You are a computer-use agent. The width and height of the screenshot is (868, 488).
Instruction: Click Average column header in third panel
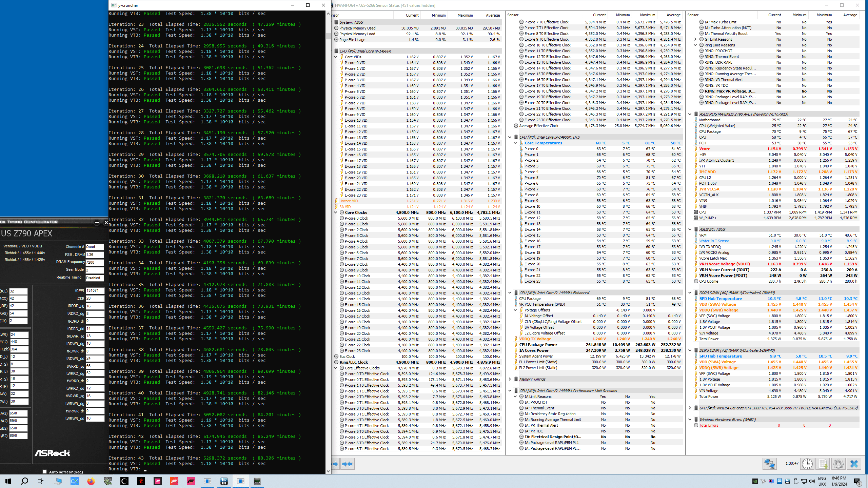pos(847,15)
